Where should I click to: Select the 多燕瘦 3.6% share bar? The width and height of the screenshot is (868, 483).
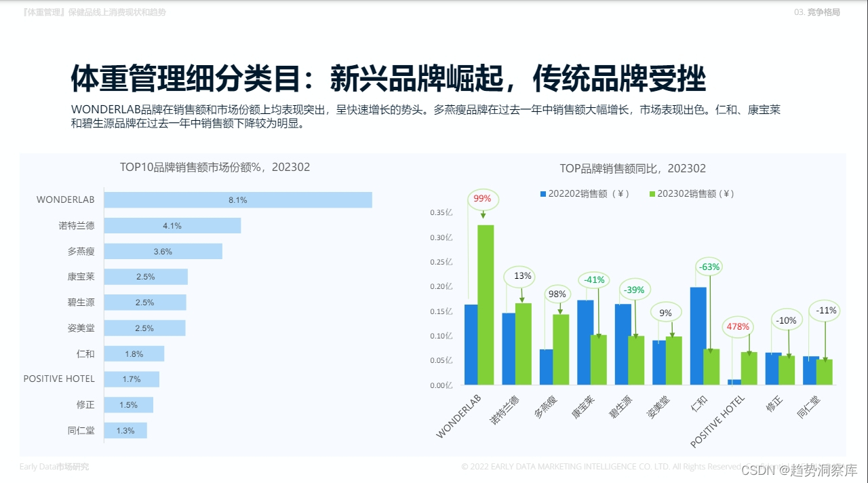pos(163,251)
